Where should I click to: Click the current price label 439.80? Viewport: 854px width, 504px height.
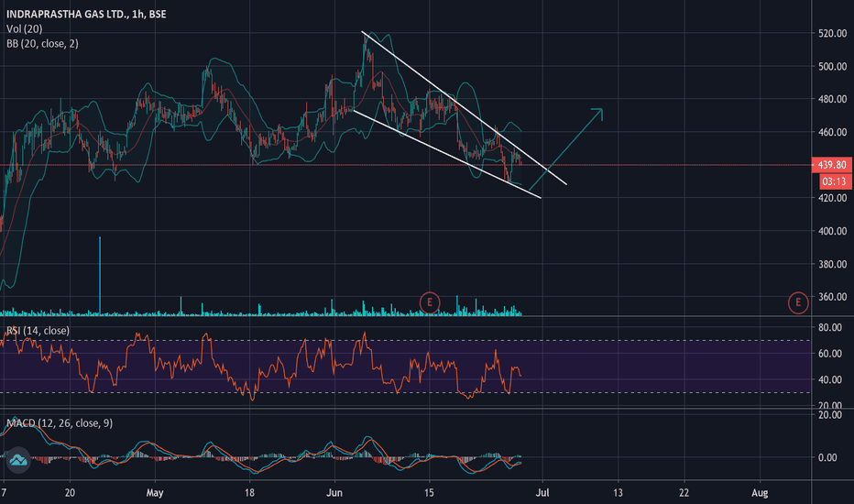[832, 165]
